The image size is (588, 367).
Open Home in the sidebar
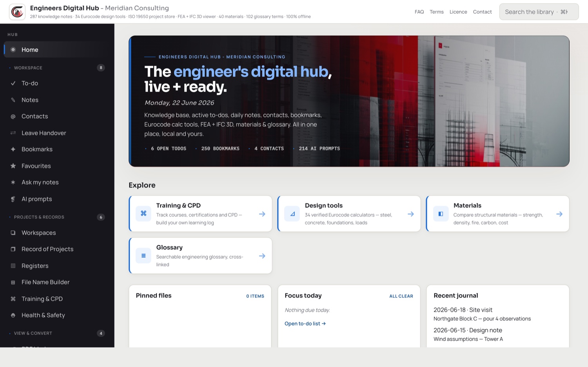pos(57,50)
